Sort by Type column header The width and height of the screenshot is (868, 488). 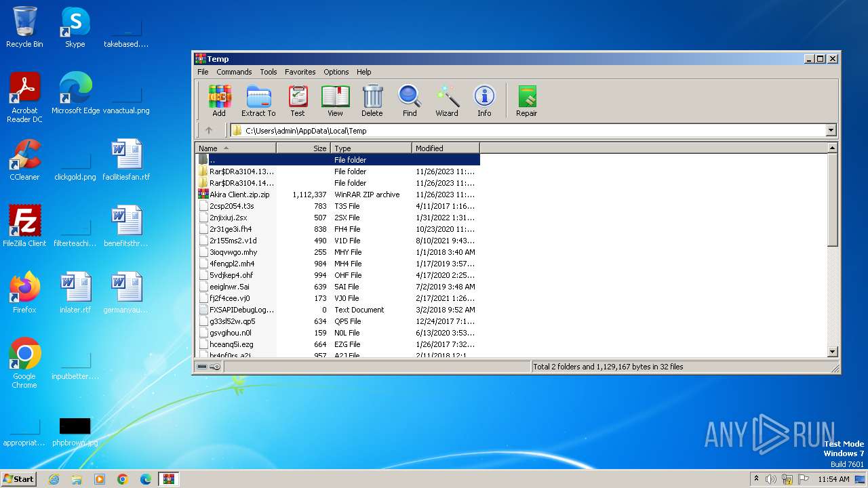click(371, 148)
